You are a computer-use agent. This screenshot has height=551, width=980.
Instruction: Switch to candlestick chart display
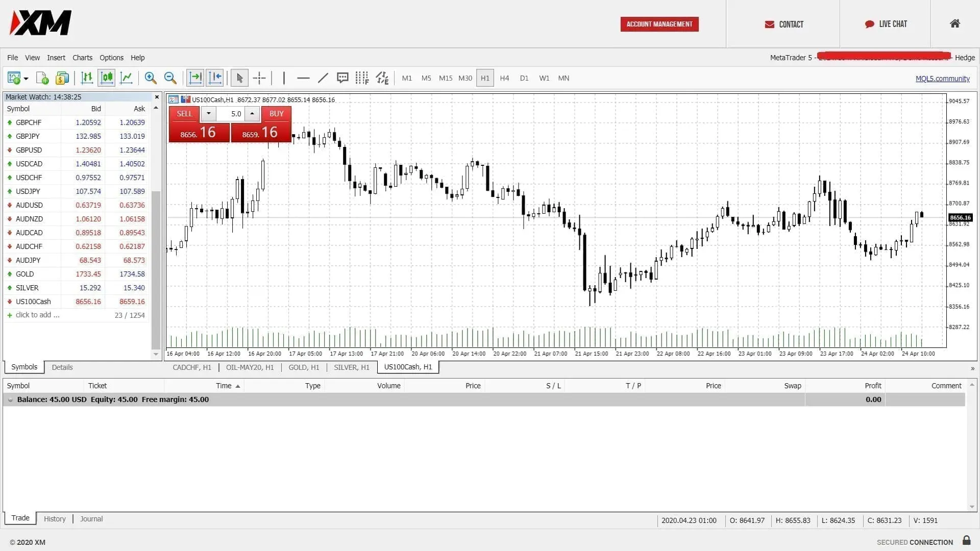click(107, 78)
